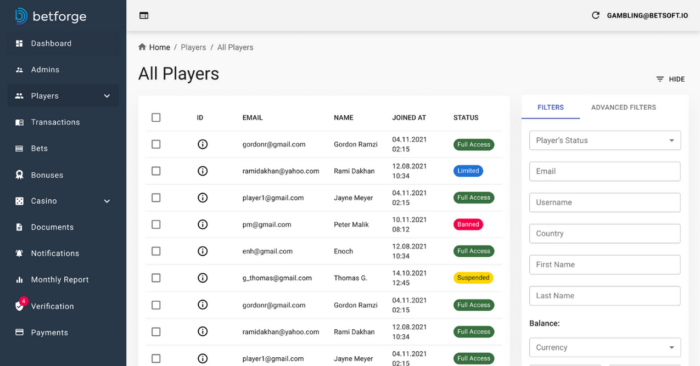Open info icon for gordonr@gmail.com first row

tap(203, 144)
